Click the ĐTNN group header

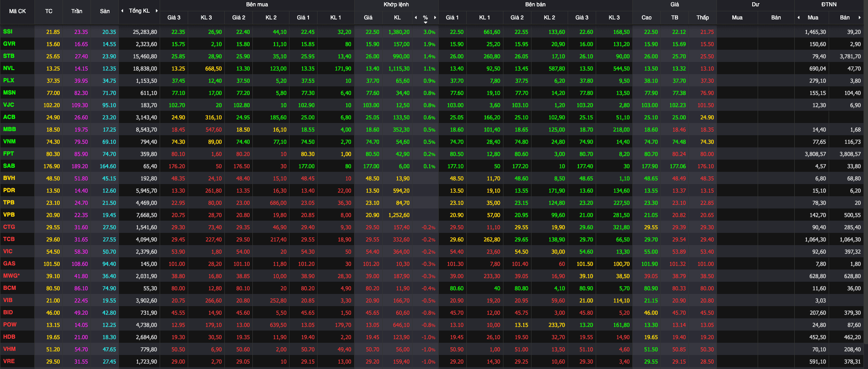[x=829, y=5]
